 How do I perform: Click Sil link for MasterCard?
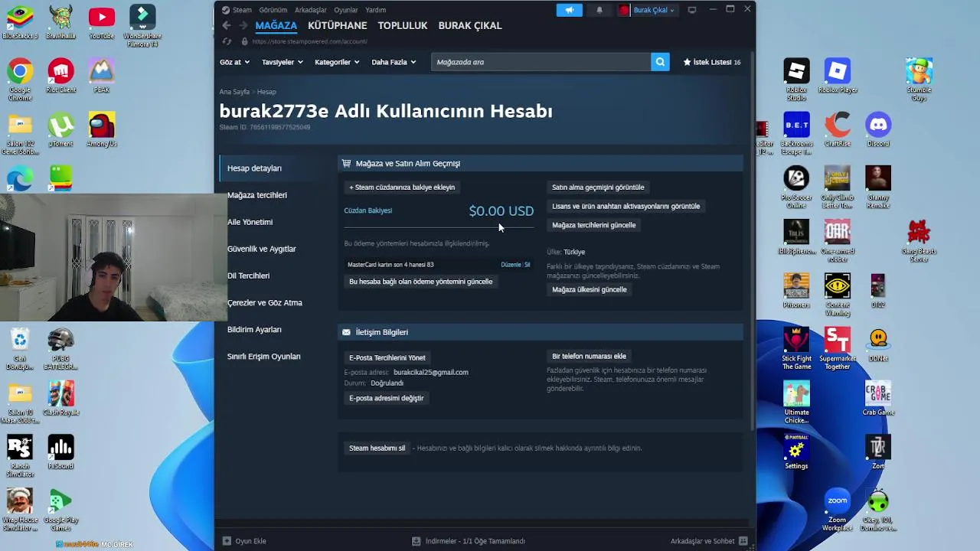point(527,265)
